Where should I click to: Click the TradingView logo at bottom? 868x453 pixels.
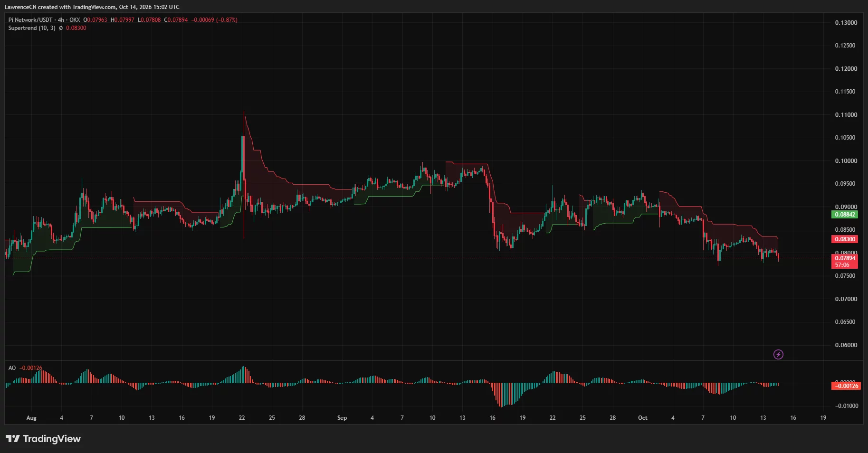click(43, 439)
